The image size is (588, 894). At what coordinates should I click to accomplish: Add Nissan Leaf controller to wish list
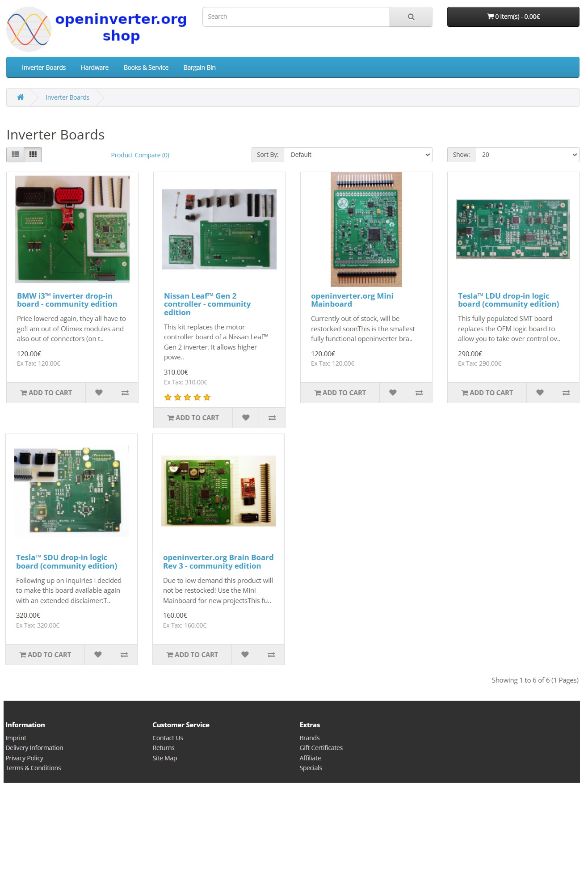pyautogui.click(x=246, y=418)
